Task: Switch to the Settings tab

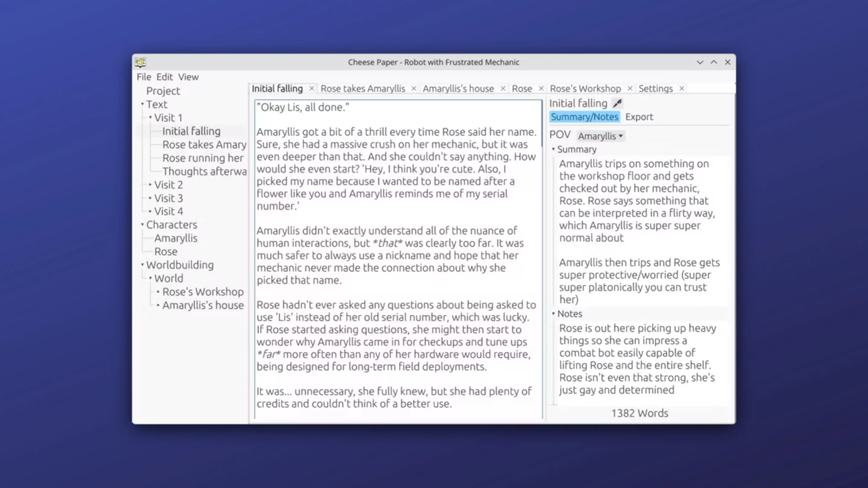Action: tap(656, 89)
